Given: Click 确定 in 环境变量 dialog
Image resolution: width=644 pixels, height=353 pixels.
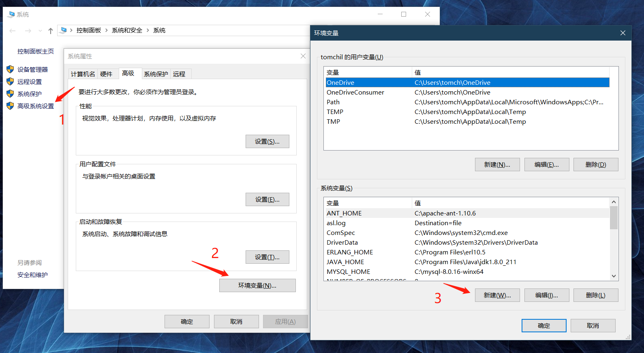Looking at the screenshot, I should coord(544,326).
